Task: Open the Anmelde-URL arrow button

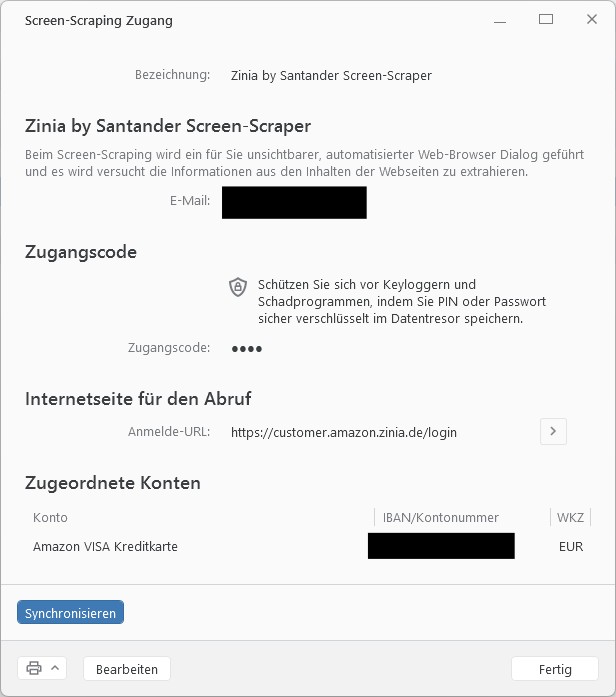Action: (x=553, y=431)
